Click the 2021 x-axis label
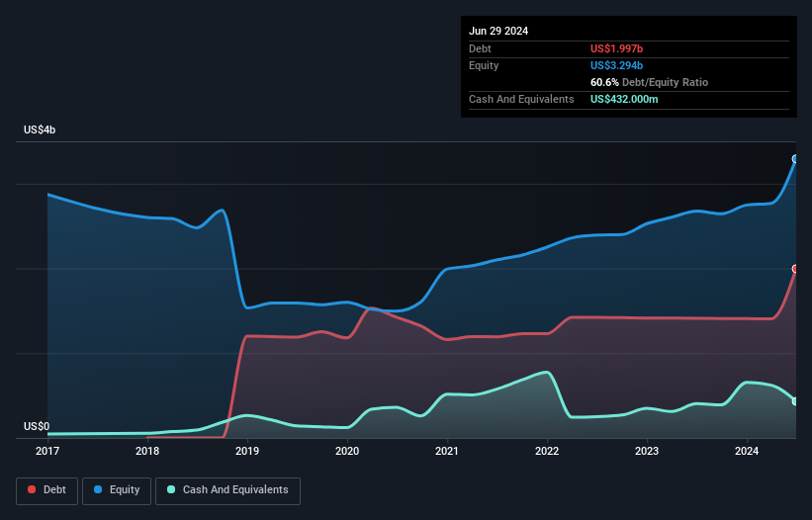This screenshot has width=812, height=520. point(447,451)
